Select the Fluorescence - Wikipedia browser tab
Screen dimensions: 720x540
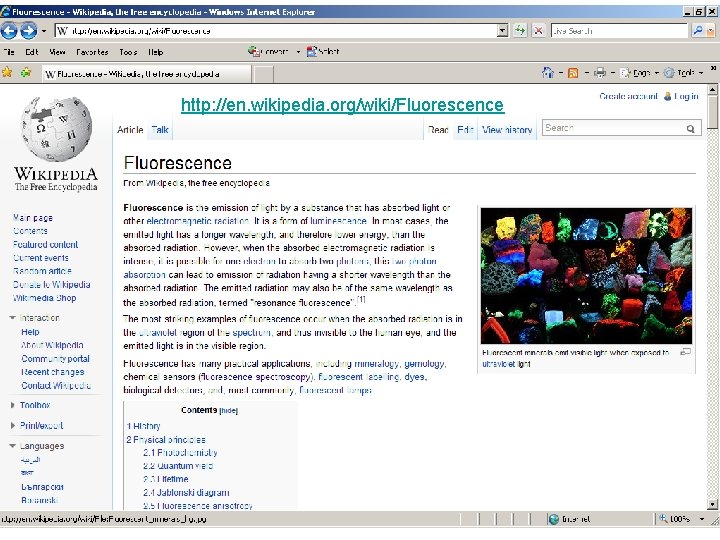[x=146, y=74]
